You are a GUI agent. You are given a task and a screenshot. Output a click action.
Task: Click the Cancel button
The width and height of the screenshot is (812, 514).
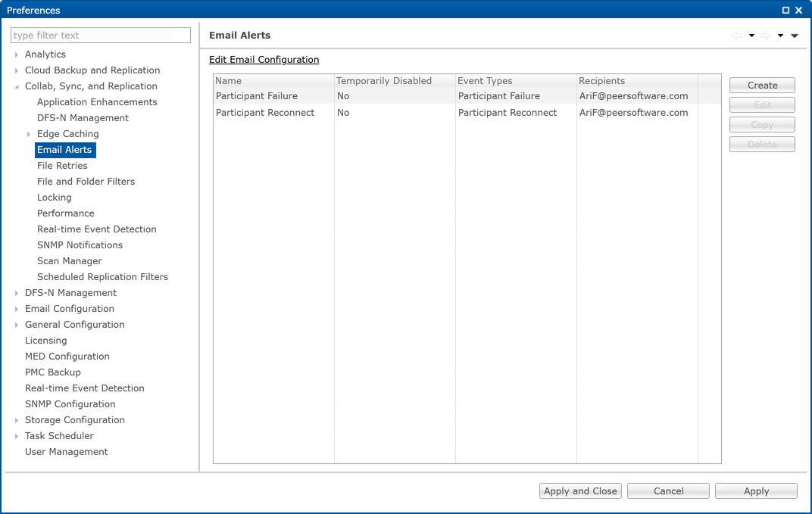669,491
